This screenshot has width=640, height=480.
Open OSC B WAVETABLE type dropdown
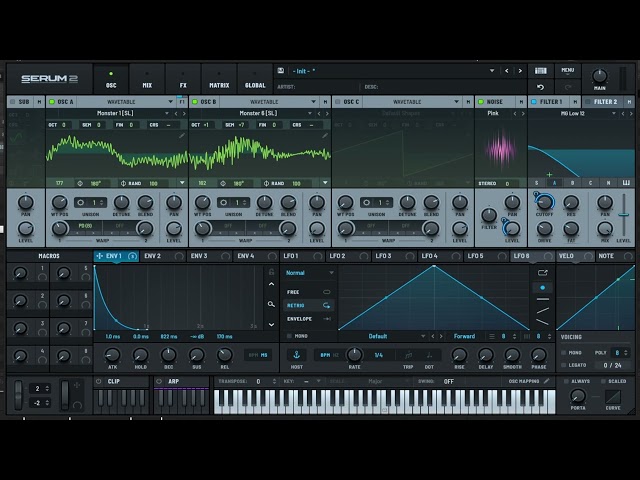click(270, 102)
